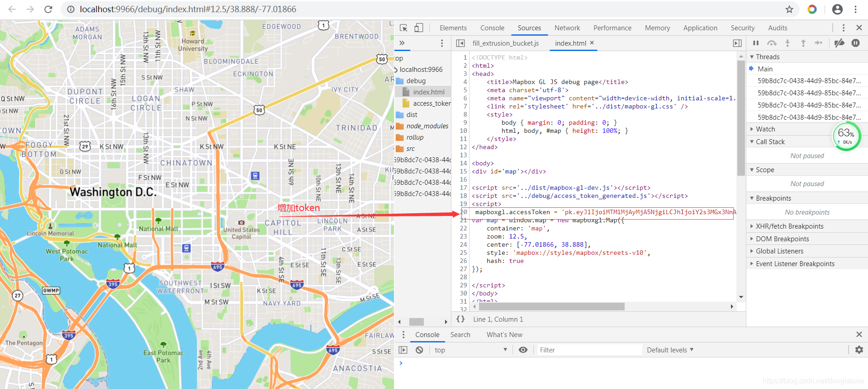Open the Application tab
The height and width of the screenshot is (389, 868).
(700, 28)
